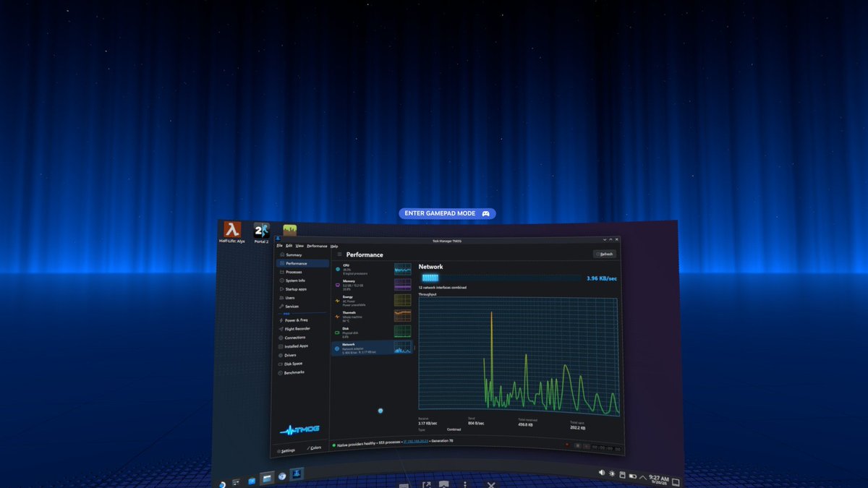This screenshot has width=868, height=488.
Task: Click the Network globe icon in performance list
Action: point(337,348)
